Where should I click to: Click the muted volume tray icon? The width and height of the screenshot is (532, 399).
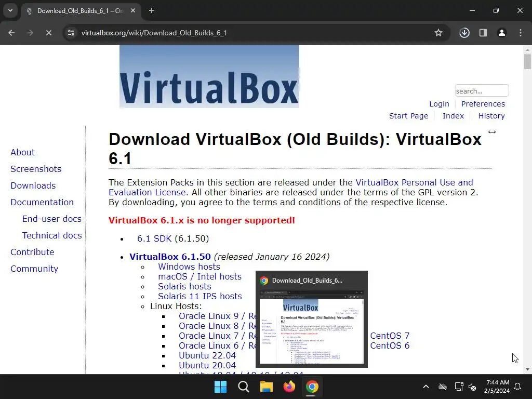(x=472, y=387)
